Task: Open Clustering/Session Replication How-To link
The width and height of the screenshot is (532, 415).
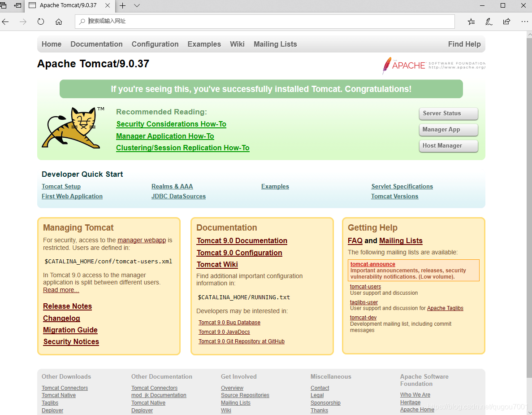Action: tap(182, 148)
